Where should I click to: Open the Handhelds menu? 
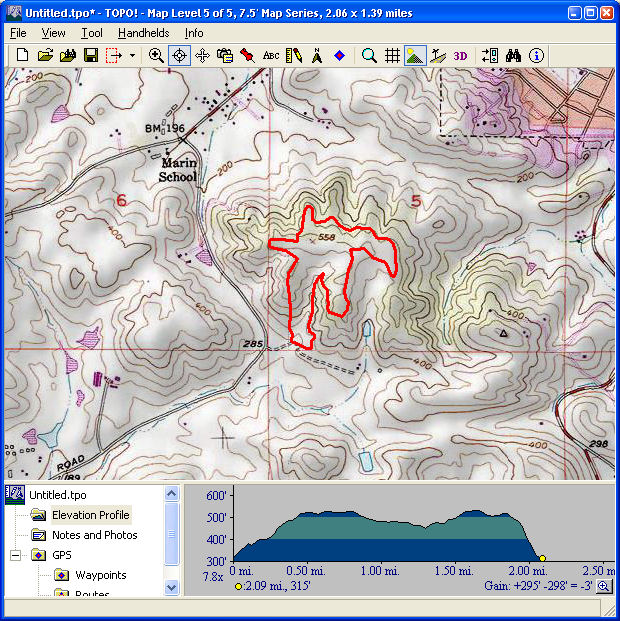pyautogui.click(x=143, y=33)
